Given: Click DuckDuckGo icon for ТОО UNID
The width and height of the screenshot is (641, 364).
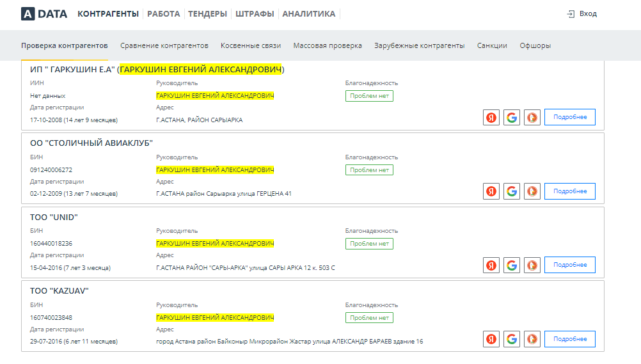Looking at the screenshot, I should (x=532, y=265).
